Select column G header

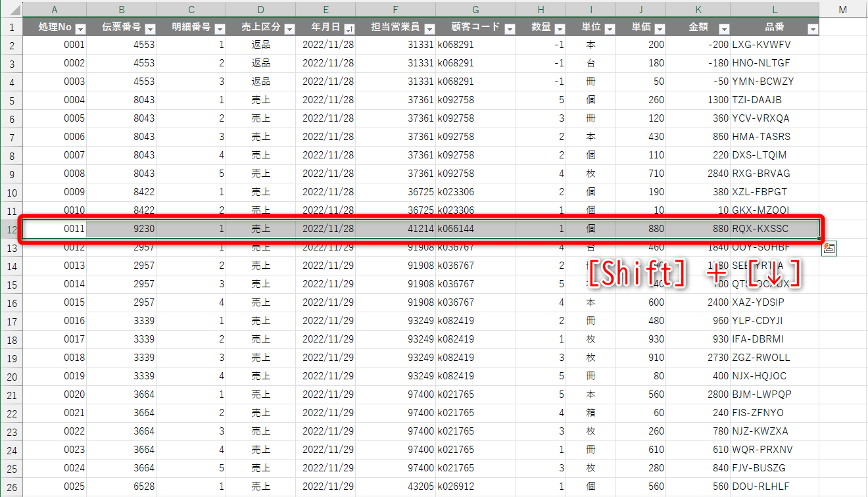tap(475, 9)
